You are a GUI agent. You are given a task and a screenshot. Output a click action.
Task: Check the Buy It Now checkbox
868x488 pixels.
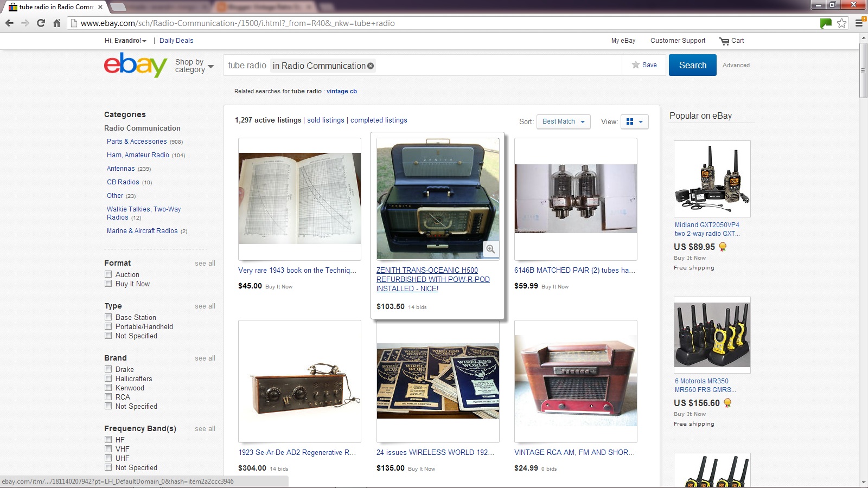[108, 284]
